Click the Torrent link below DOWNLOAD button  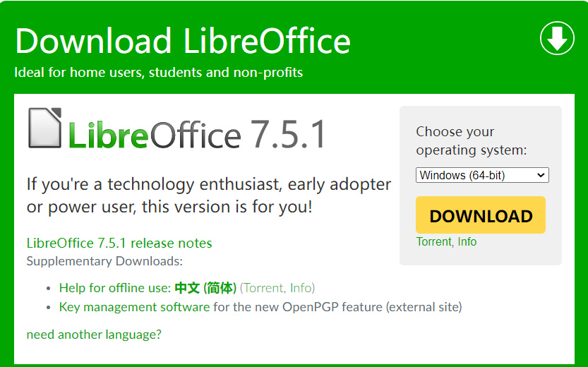tap(433, 242)
